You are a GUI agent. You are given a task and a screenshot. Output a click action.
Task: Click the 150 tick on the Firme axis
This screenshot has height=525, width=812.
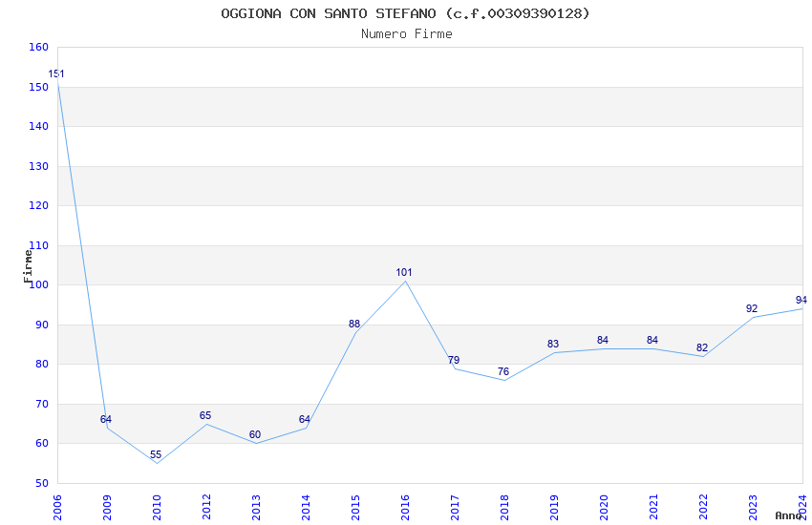pyautogui.click(x=39, y=87)
